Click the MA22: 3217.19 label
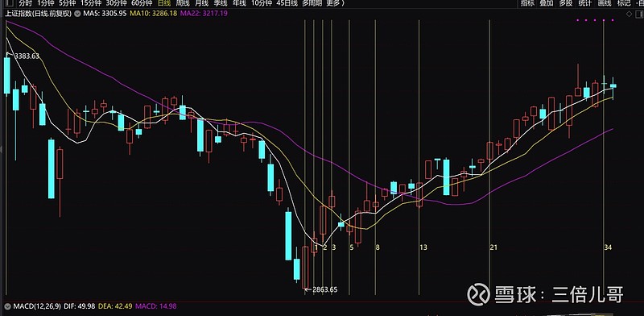644x316 pixels. 204,14
